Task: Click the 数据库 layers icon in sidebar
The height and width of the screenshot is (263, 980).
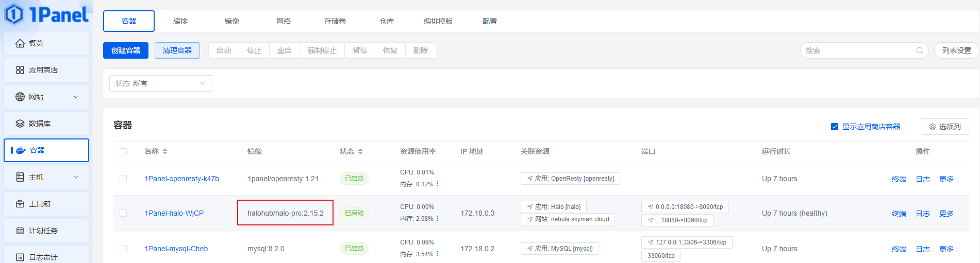Action: coord(20,124)
